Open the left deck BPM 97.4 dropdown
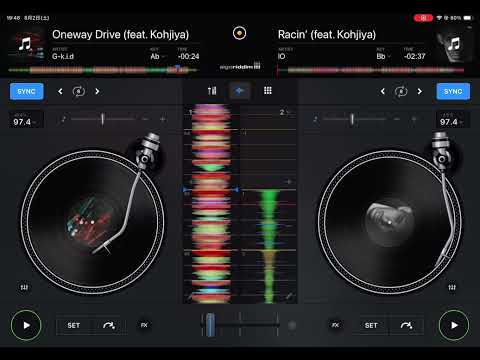Viewport: 480px width, 360px height. pos(25,120)
